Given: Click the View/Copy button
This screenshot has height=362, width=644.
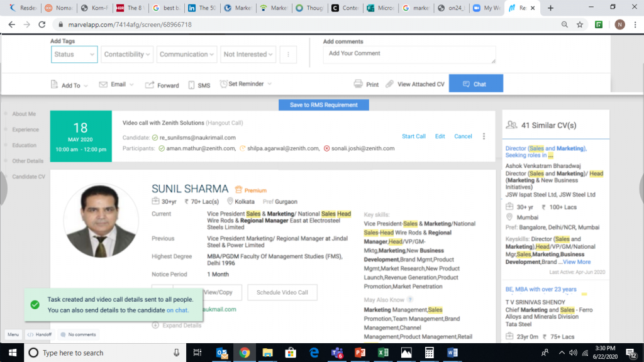Looking at the screenshot, I should (218, 292).
